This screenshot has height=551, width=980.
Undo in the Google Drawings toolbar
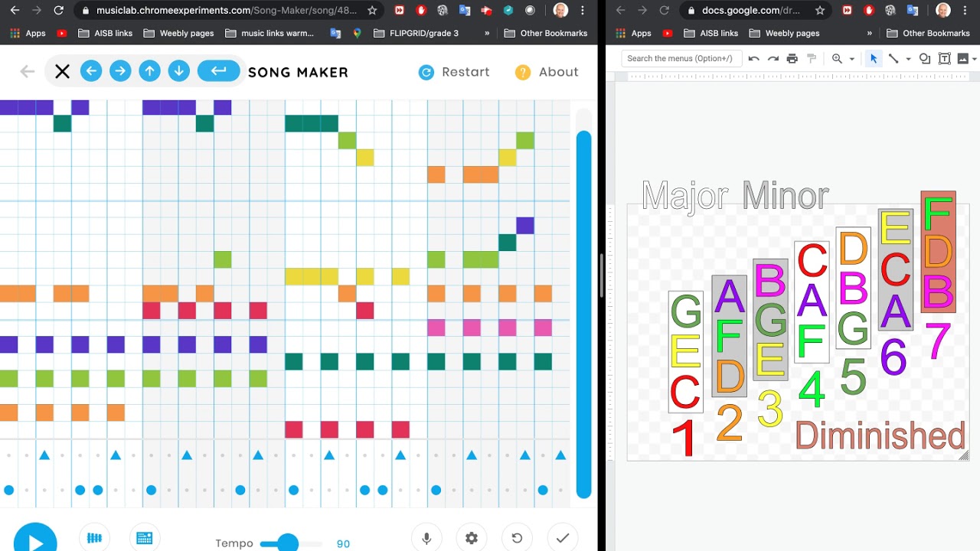pos(754,58)
